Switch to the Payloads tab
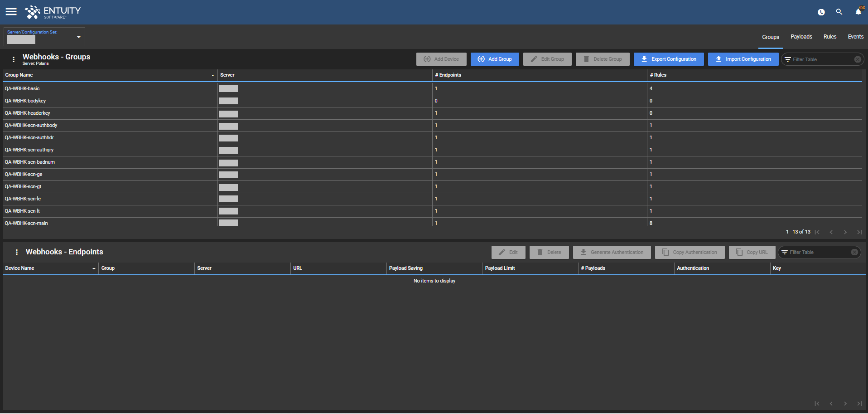Viewport: 868px width, 414px height. tap(801, 37)
